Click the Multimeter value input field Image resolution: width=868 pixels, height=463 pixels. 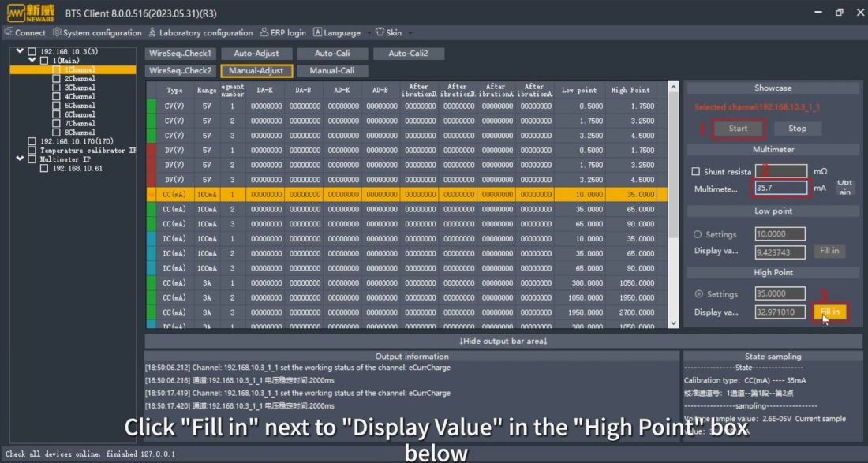click(x=780, y=188)
